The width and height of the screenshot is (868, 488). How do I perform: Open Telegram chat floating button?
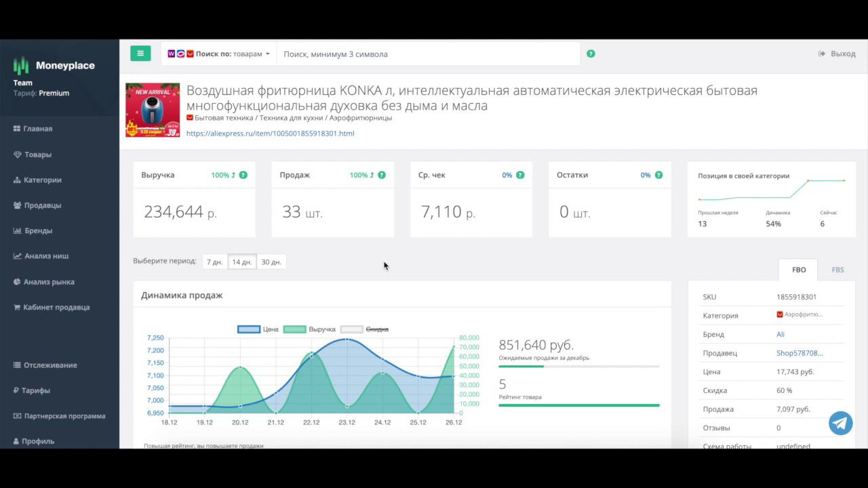841,423
